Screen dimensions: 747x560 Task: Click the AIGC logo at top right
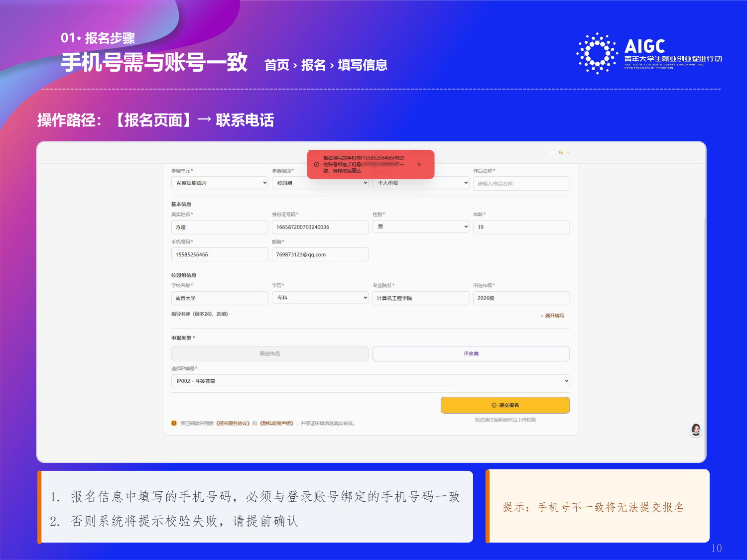649,53
